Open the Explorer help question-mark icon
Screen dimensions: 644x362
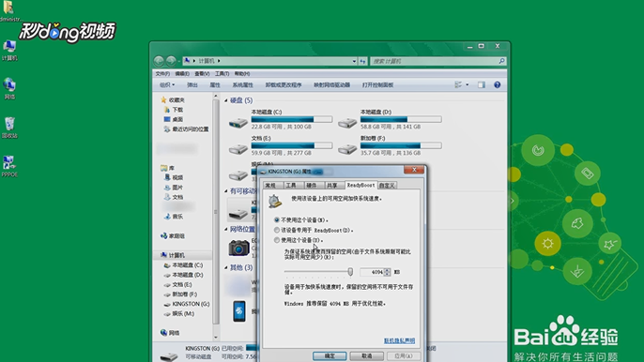point(497,85)
